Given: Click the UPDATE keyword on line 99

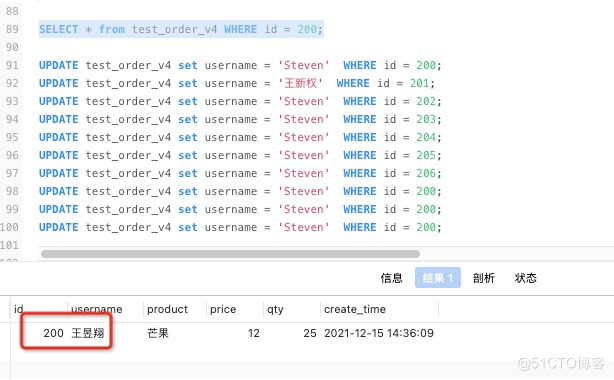Looking at the screenshot, I should click(59, 209).
